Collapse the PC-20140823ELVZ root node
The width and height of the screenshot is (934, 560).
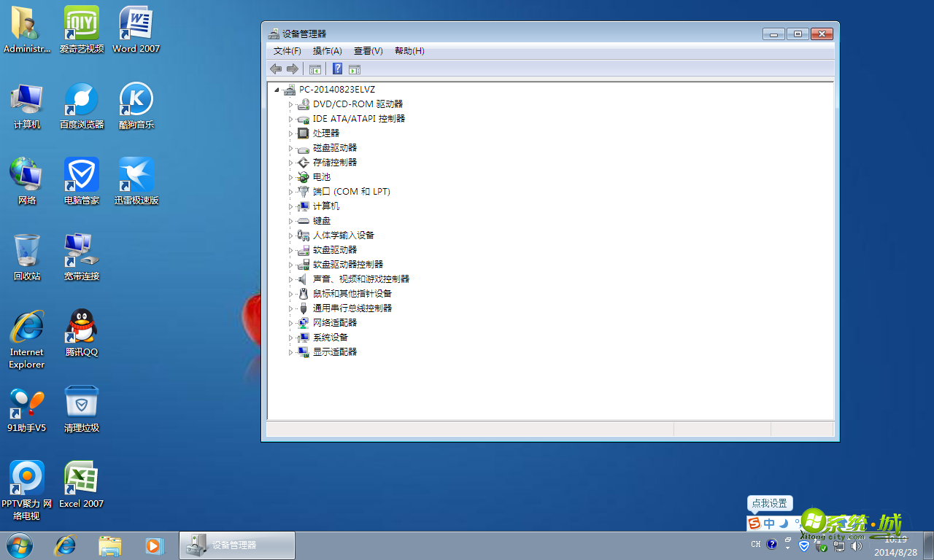(277, 89)
